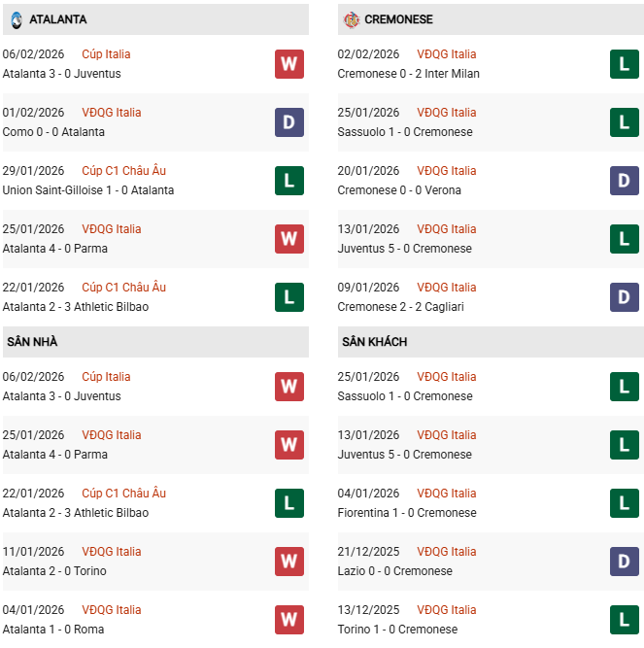Open VĐQG Italia link dated 21/12/2025
The height and width of the screenshot is (648, 644).
pyautogui.click(x=446, y=552)
